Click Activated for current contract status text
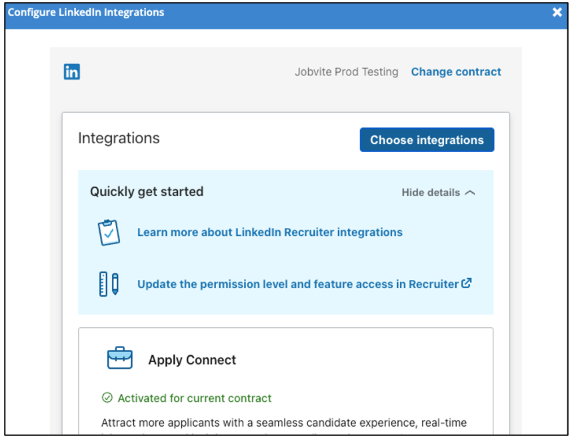This screenshot has width=572, height=440. (194, 398)
